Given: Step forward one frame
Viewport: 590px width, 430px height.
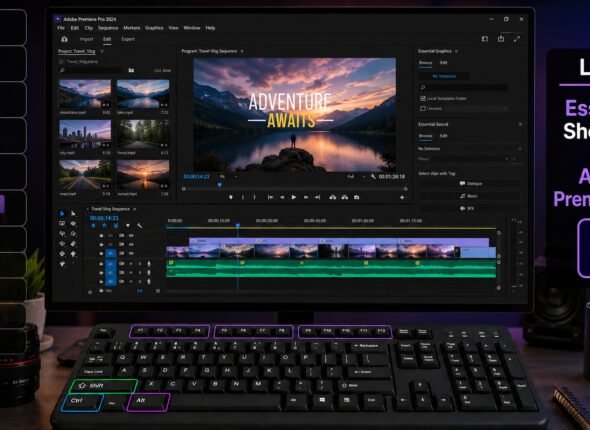Looking at the screenshot, I should pos(306,197).
